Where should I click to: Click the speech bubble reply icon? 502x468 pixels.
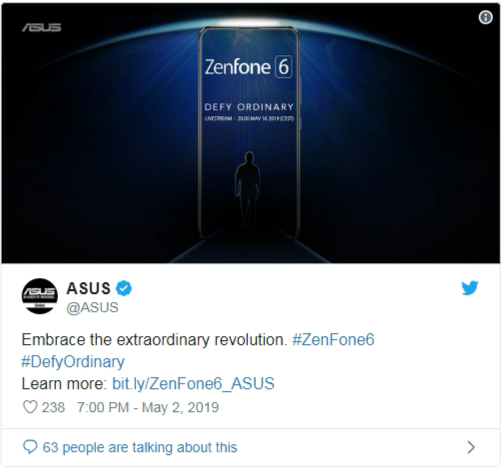click(30, 447)
